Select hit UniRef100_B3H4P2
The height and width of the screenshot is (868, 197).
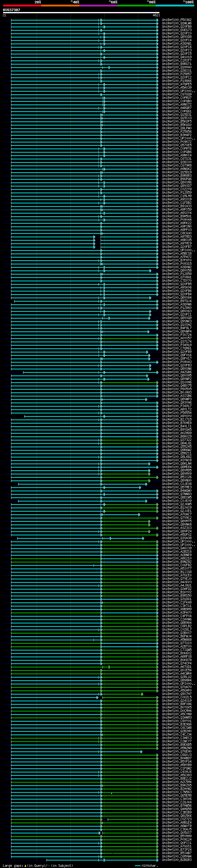pyautogui.click(x=177, y=135)
